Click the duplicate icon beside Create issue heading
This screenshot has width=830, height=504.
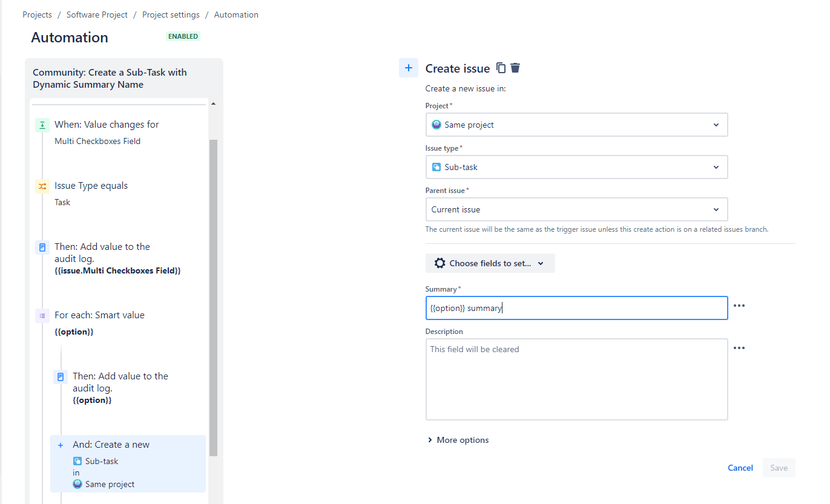[501, 68]
